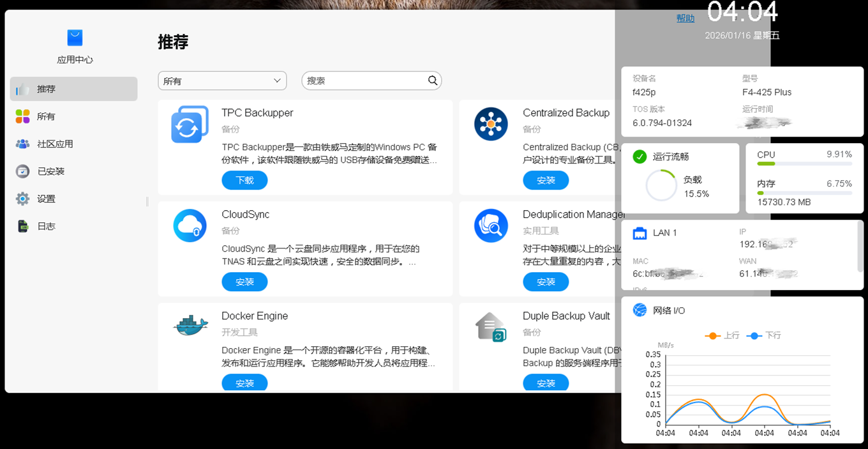Click the search magnifier icon
Screen dimensions: 868x449
[x=433, y=80]
